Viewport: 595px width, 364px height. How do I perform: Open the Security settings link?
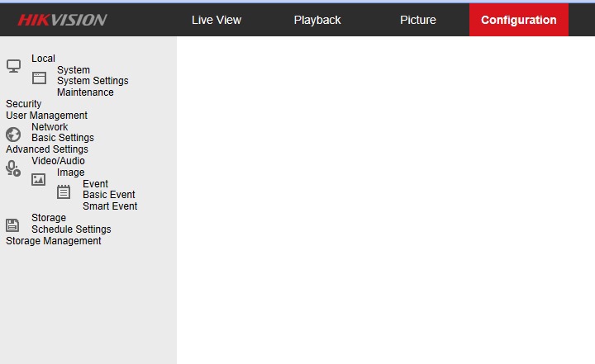(24, 104)
